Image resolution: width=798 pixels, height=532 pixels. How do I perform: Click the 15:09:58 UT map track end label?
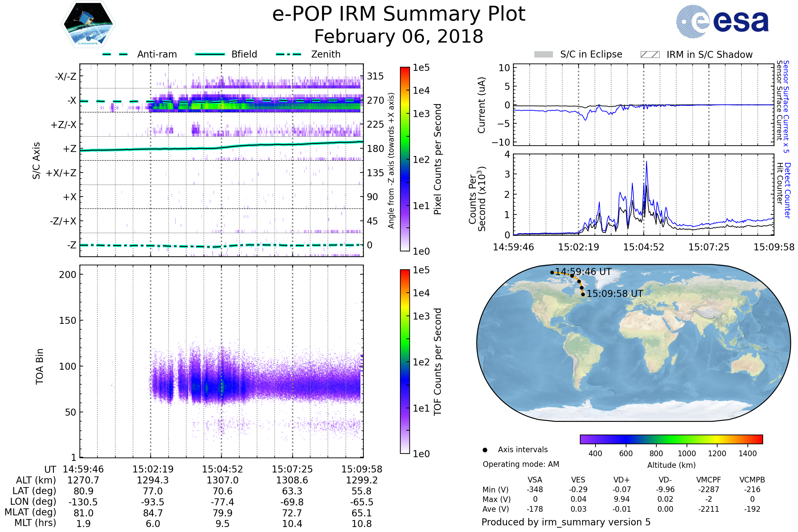tap(614, 294)
